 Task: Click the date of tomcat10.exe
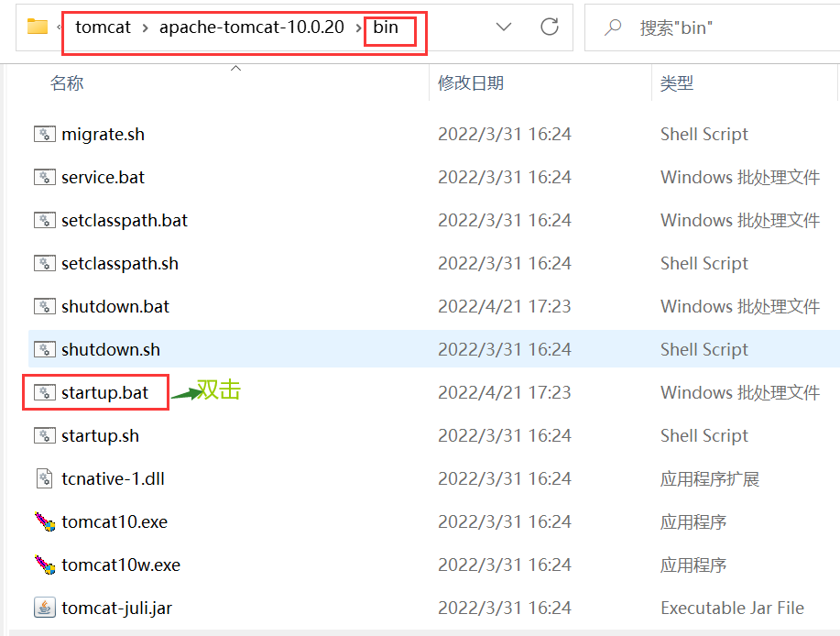[x=505, y=521]
